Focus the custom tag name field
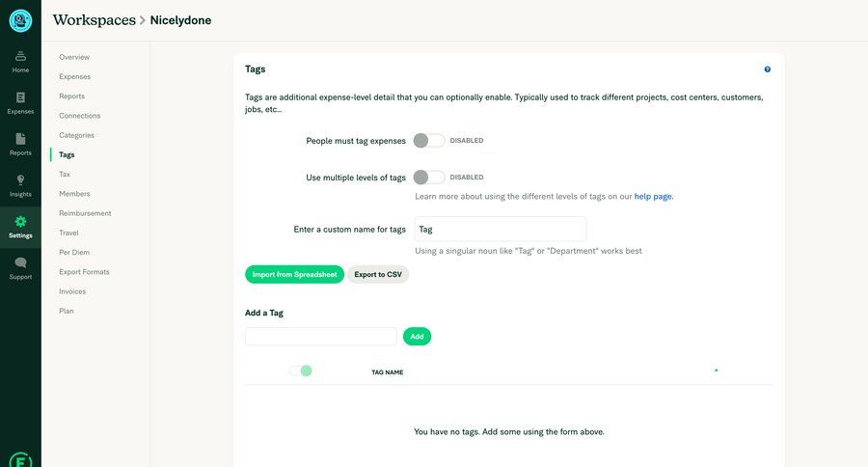The image size is (868, 467). pos(501,229)
